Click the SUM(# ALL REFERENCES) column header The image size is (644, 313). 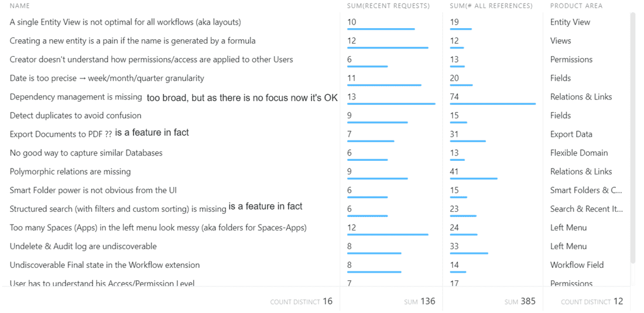tap(491, 6)
